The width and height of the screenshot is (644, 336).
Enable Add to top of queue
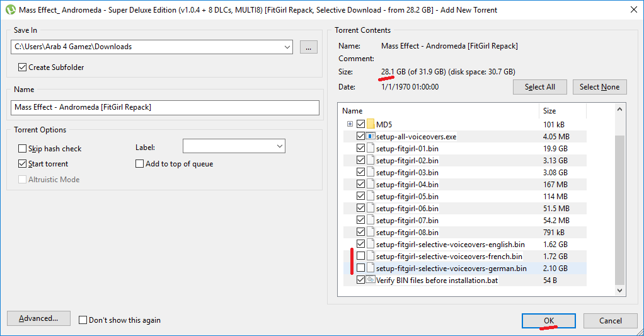139,163
